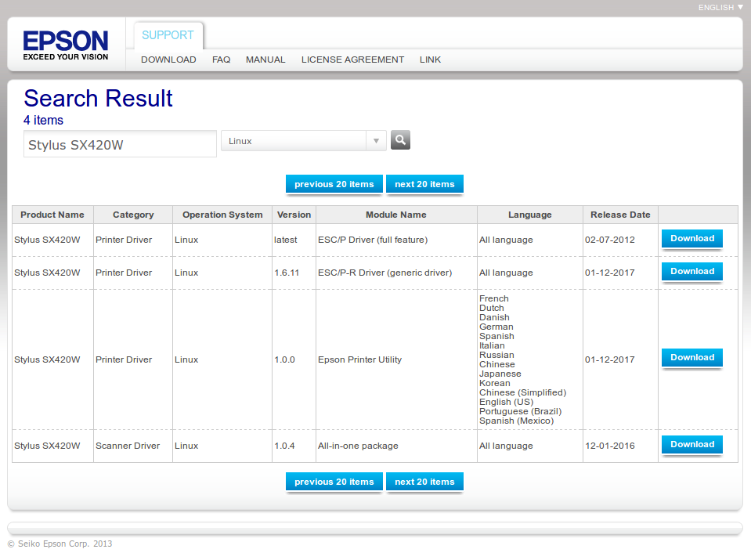
Task: Select the MANUAL menu item
Action: click(265, 60)
